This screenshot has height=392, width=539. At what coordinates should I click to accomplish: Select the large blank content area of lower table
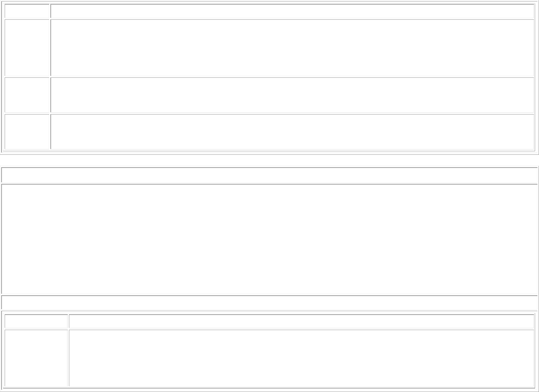[x=269, y=239]
